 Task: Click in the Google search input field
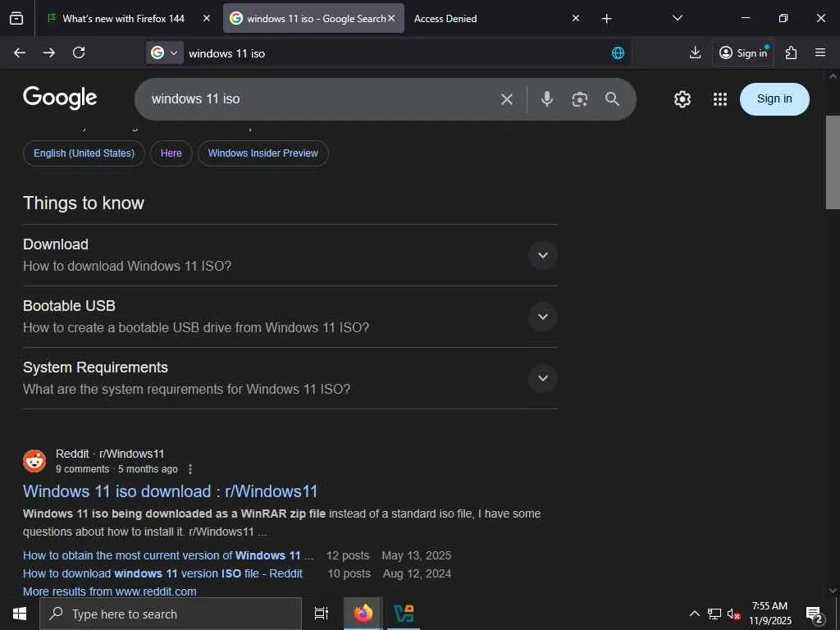tap(322, 99)
